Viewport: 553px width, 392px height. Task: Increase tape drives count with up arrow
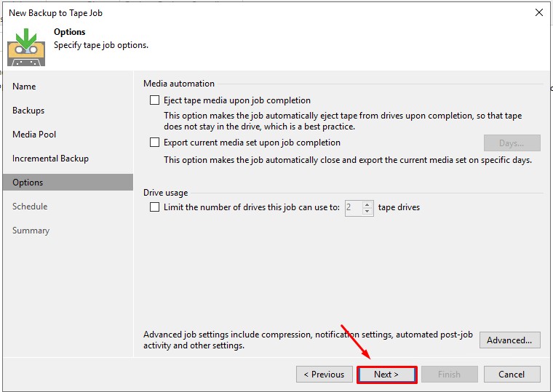pos(367,204)
